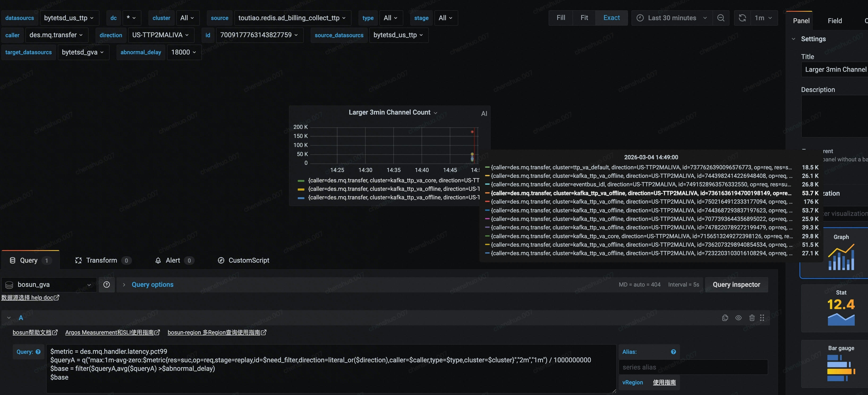This screenshot has height=395, width=868.
Task: Click the green kafka_ttp_va_core legend color swatch
Action: 301,181
